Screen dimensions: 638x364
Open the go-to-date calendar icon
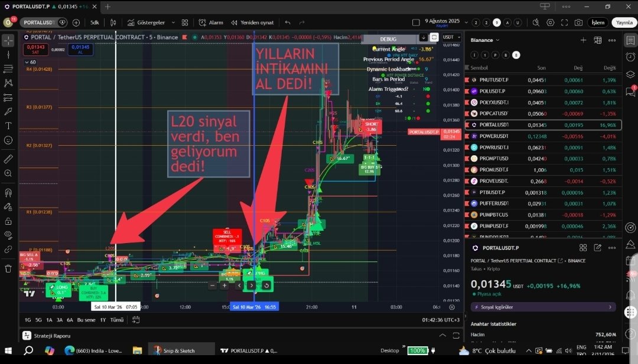[x=136, y=320]
